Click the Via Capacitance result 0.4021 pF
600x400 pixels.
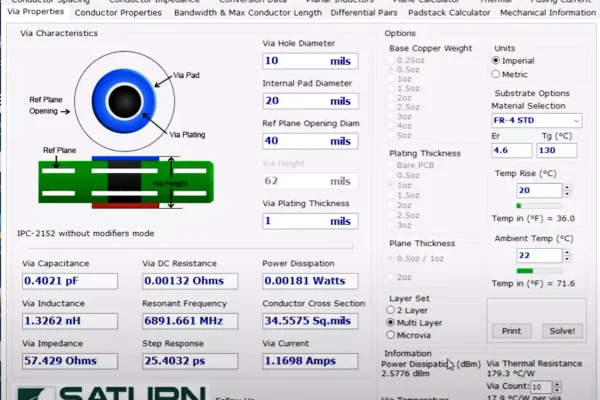click(70, 281)
